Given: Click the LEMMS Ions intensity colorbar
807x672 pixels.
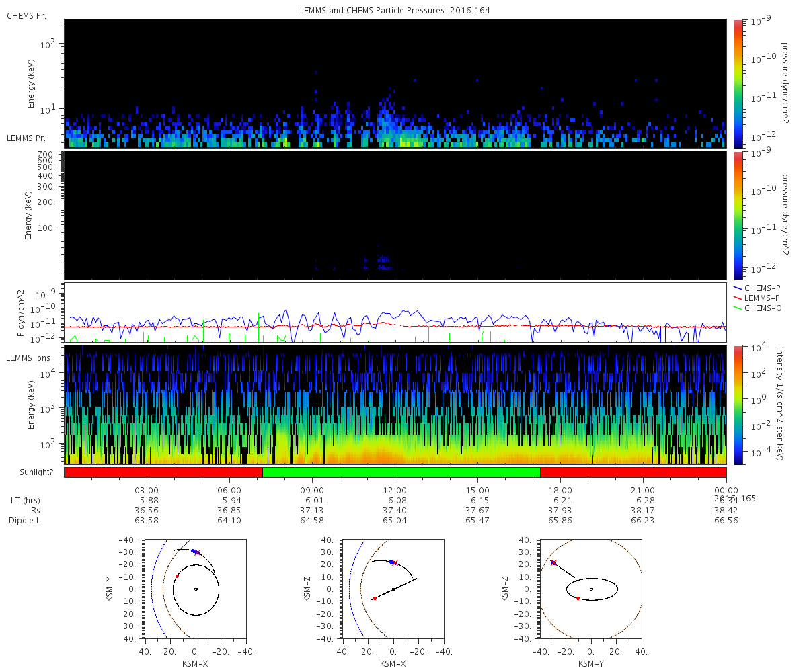Looking at the screenshot, I should click(x=738, y=405).
